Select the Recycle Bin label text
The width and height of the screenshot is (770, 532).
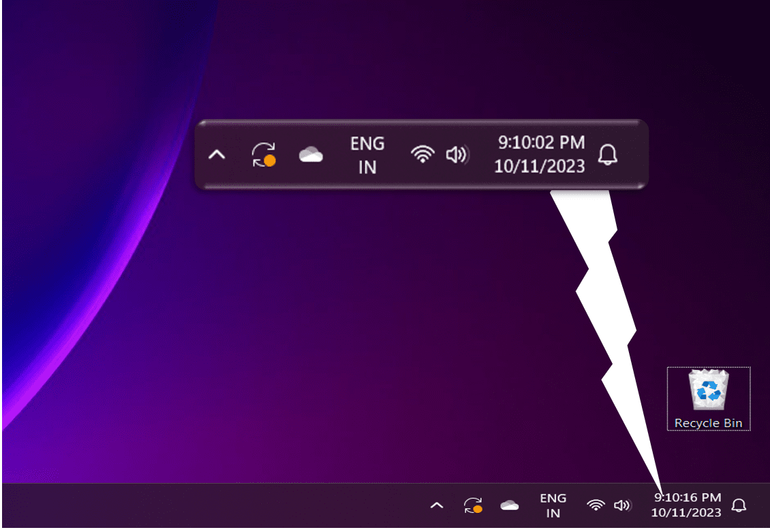(x=708, y=423)
